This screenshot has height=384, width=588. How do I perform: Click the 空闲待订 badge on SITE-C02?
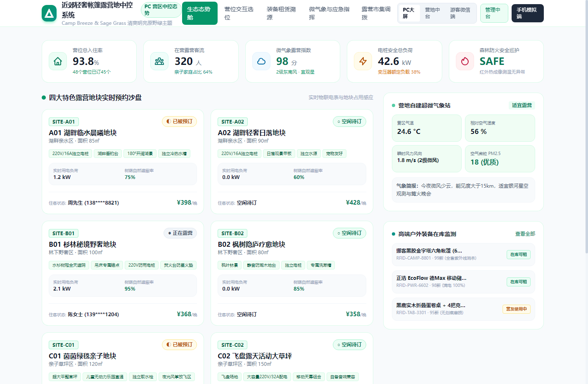349,345
